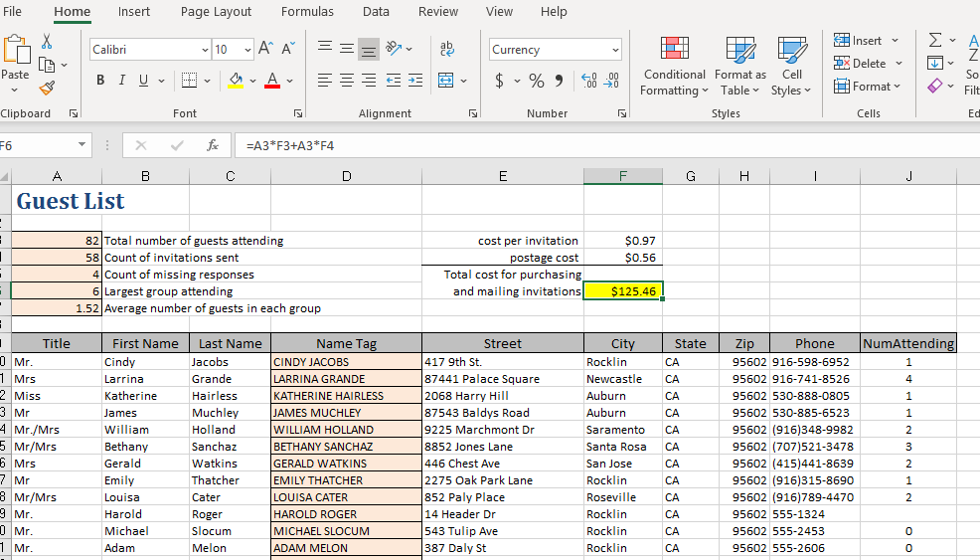Click the AutoSum sigma icon
The image size is (980, 560).
coord(935,40)
